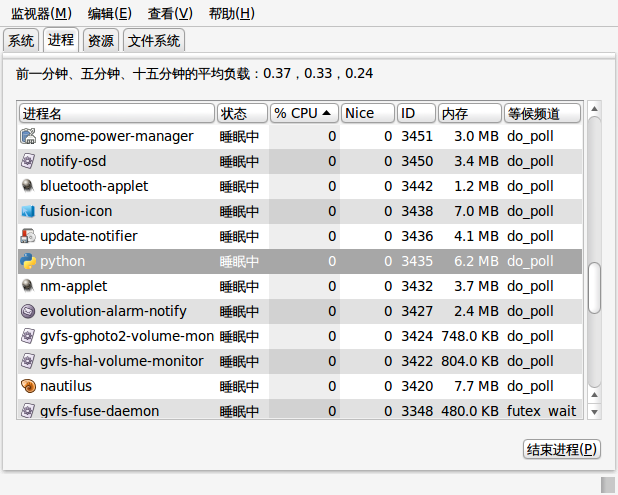
Task: Select the nm-applet process icon
Action: [x=28, y=286]
